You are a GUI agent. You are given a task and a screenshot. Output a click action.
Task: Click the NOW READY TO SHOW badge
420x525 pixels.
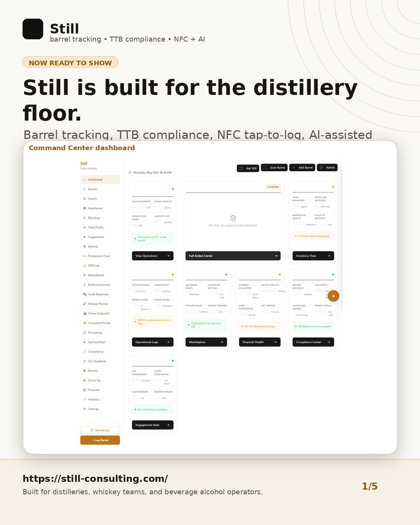click(70, 63)
